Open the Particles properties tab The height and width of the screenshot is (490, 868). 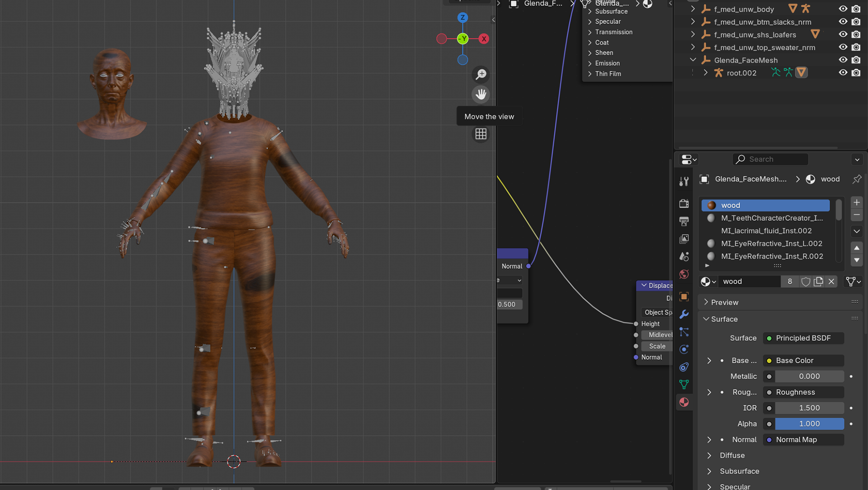[x=684, y=332]
